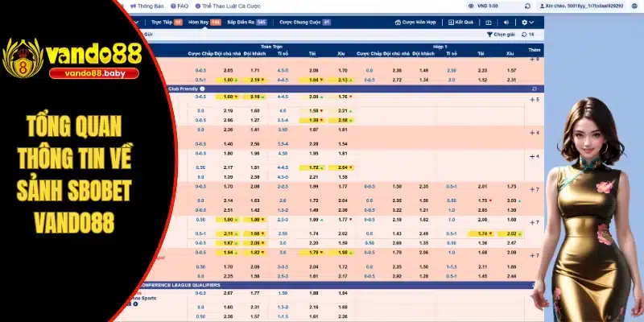Switch to the Trực Tiếp live tab
The width and height of the screenshot is (644, 322).
pyautogui.click(x=167, y=23)
